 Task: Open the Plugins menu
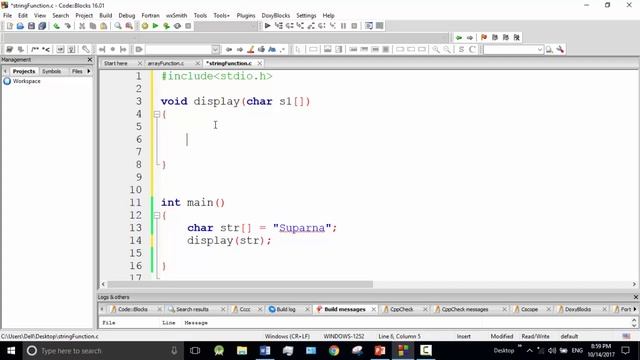click(246, 16)
